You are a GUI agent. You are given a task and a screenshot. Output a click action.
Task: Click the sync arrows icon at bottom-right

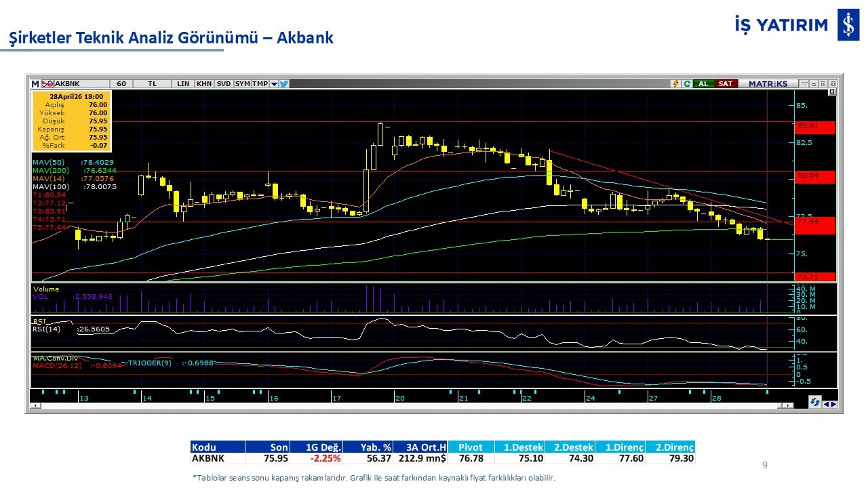click(x=814, y=403)
